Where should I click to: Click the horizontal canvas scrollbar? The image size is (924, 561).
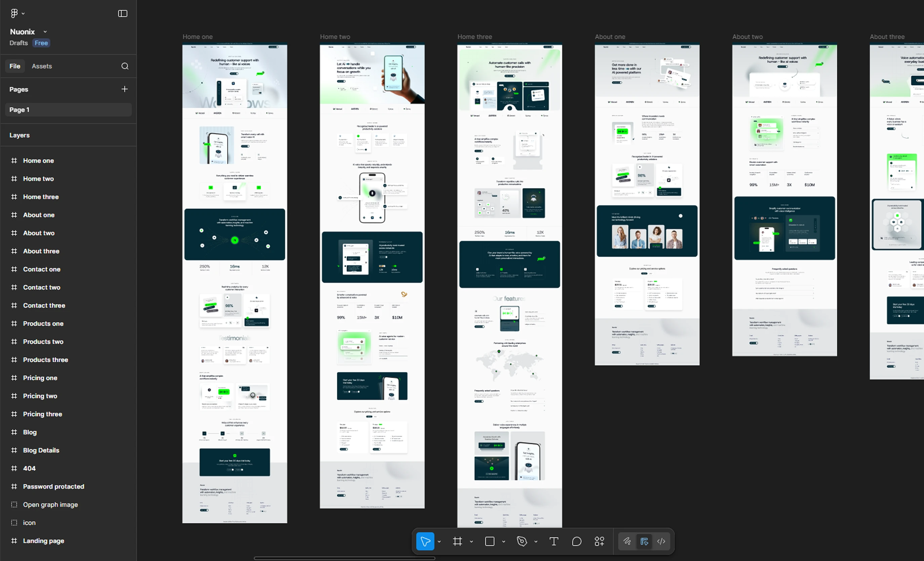coord(344,558)
